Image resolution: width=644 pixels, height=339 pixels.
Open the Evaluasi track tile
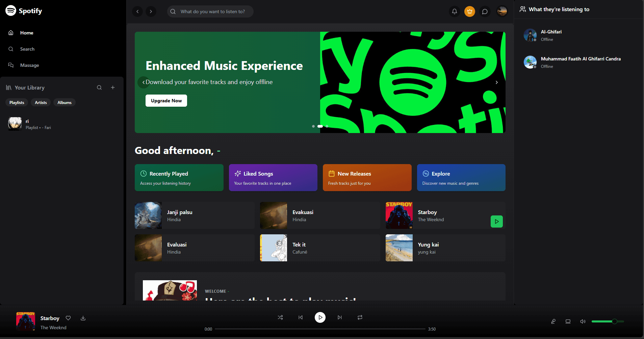click(195, 248)
